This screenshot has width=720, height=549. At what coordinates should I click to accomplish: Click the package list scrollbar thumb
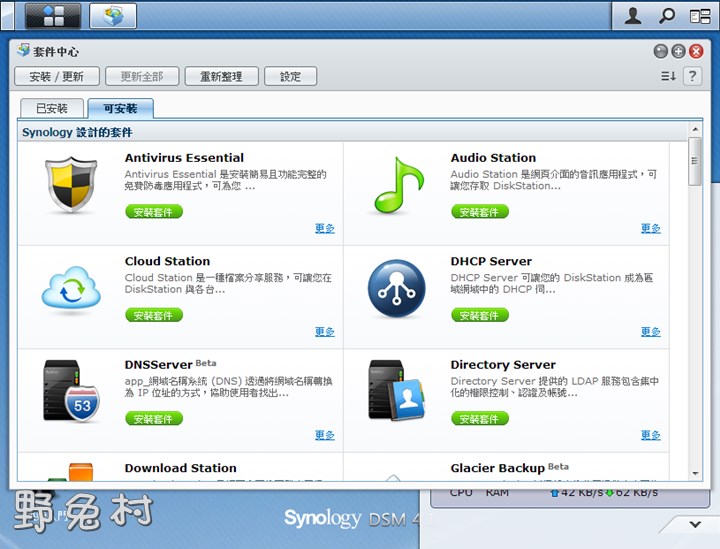[695, 161]
